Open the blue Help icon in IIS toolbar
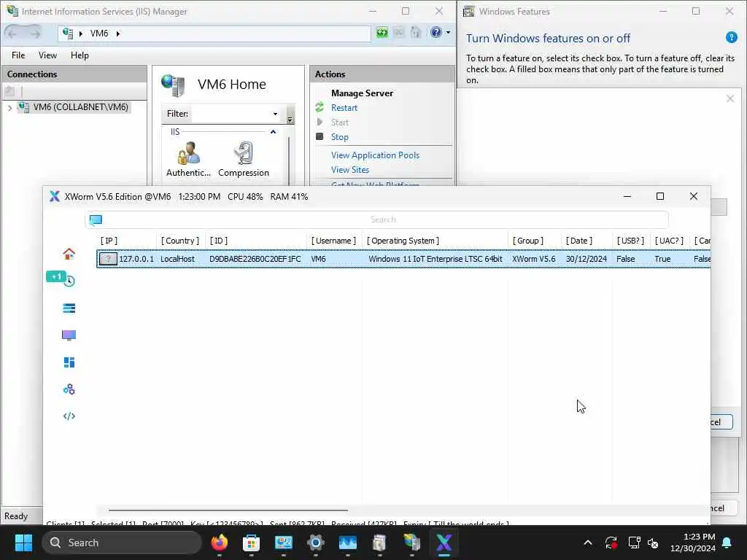The height and width of the screenshot is (560, 747). click(x=436, y=32)
